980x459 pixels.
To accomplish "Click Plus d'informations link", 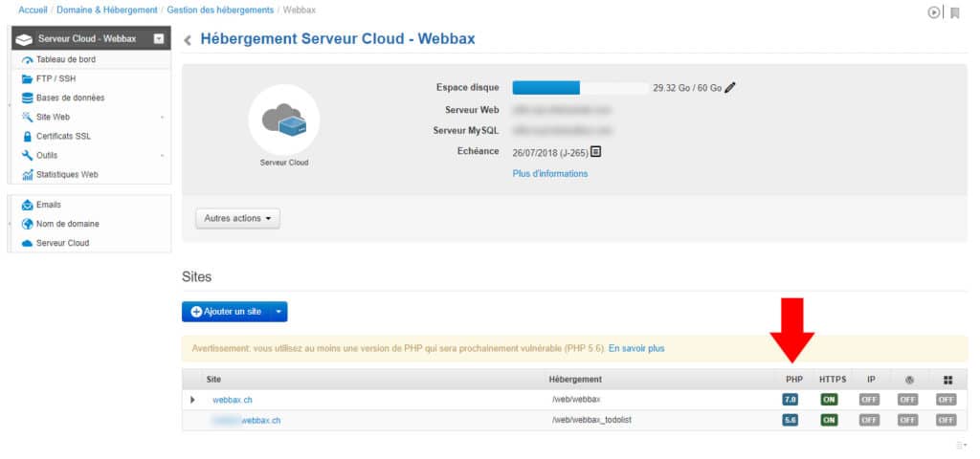I will [x=550, y=174].
